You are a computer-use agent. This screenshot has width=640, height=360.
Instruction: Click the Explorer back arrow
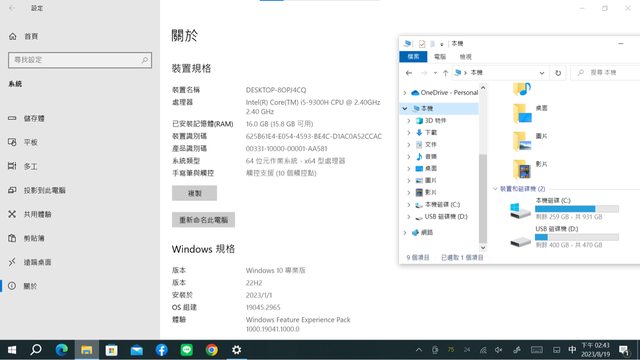[x=409, y=73]
